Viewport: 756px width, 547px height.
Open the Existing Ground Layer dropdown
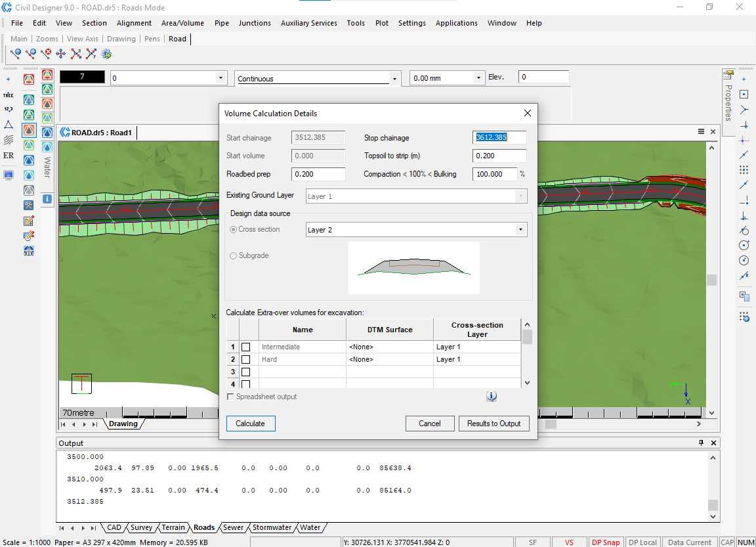pos(520,196)
